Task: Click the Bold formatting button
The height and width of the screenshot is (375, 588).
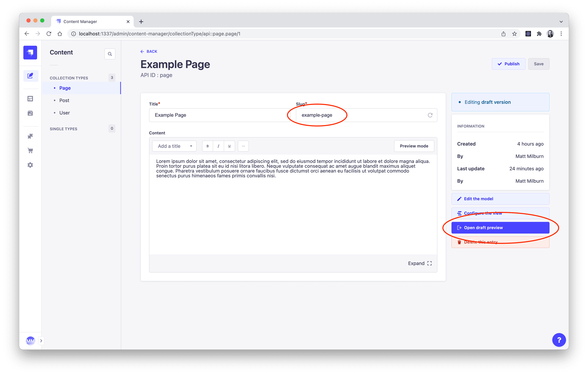Action: [207, 146]
